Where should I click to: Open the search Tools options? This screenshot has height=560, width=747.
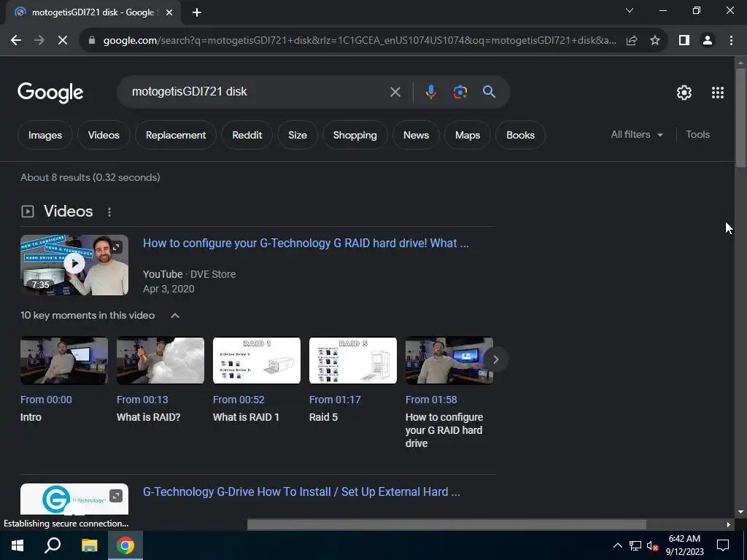point(697,135)
